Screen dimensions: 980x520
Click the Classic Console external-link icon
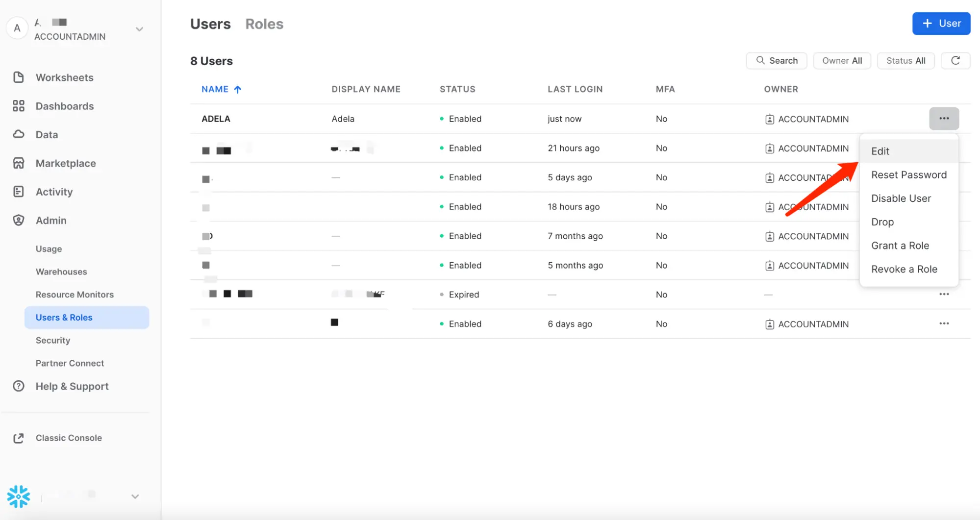(19, 438)
